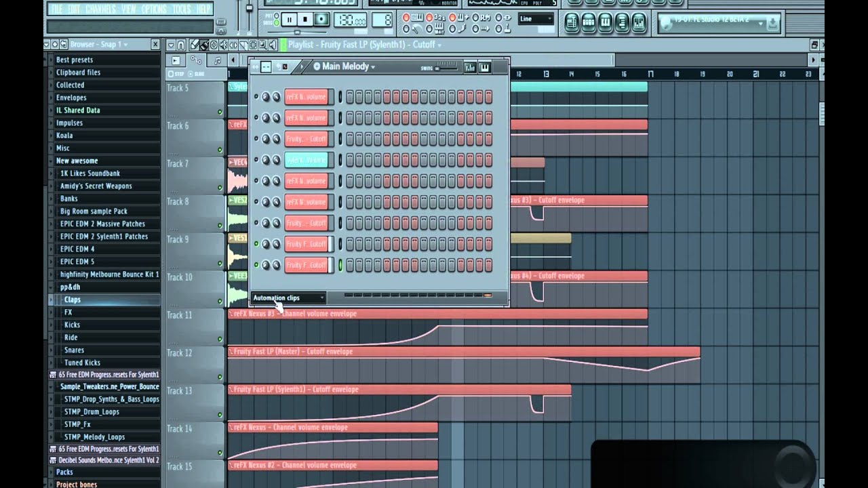Open the Channel rack via top toolbar button
Image resolution: width=868 pixels, height=488 pixels.
coord(589,22)
